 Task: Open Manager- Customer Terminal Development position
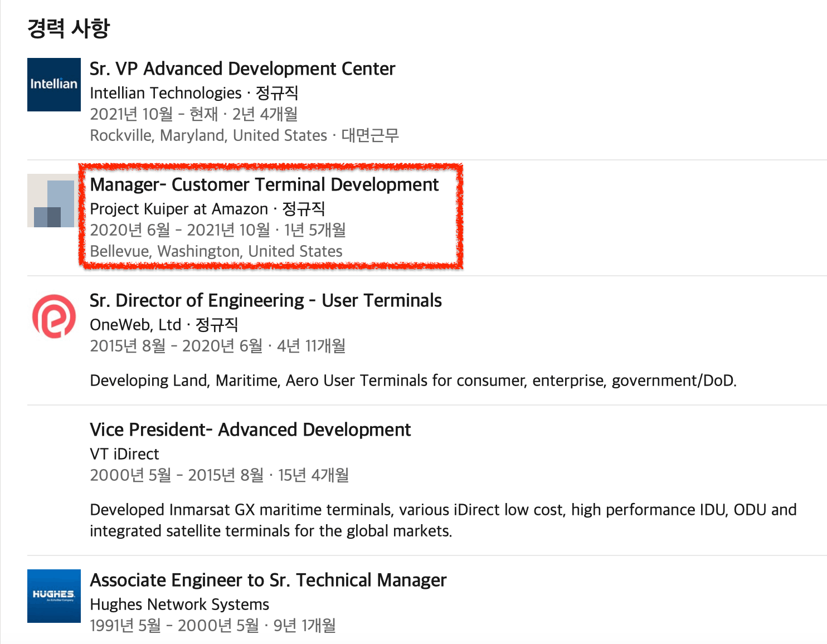pyautogui.click(x=264, y=184)
